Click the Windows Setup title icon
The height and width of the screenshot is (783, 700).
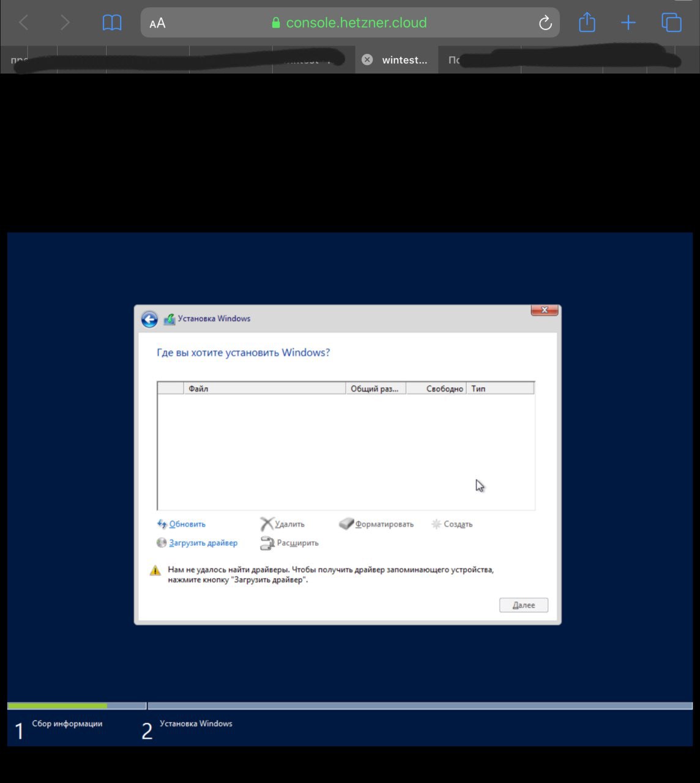point(169,319)
